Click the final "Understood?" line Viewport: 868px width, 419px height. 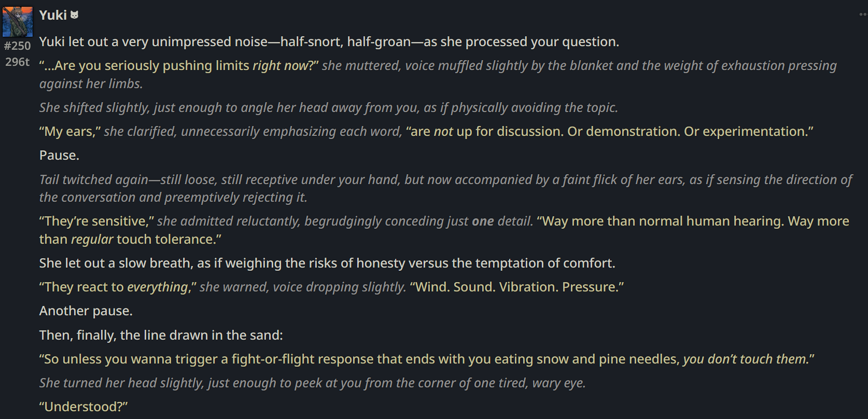[x=83, y=407]
